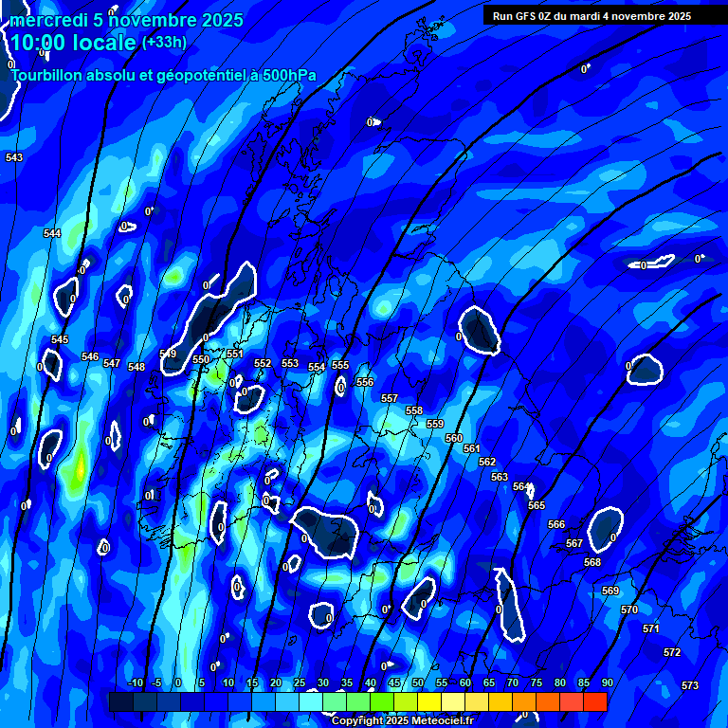The image size is (728, 728).
Task: Pick the legend swatch between 50 and 55
Action: click(x=429, y=701)
